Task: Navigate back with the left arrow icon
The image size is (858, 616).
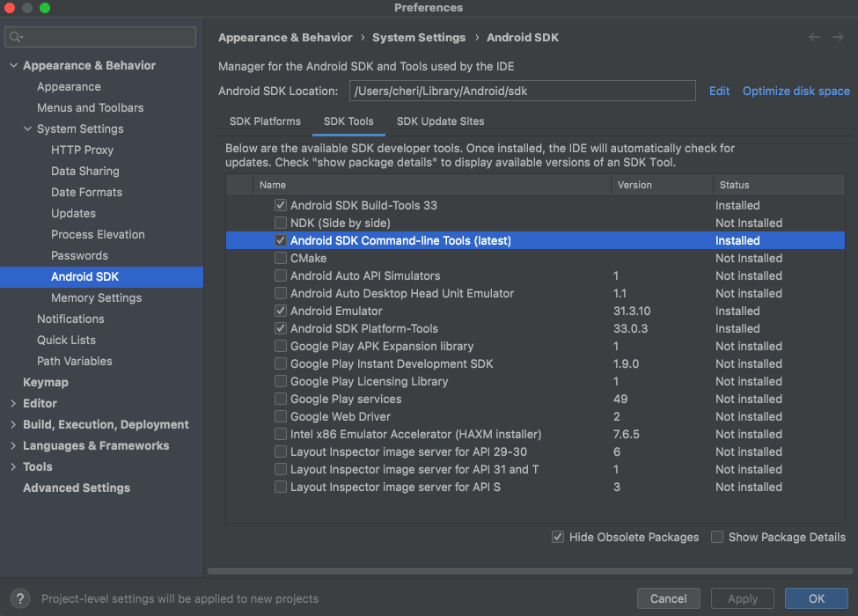Action: (x=814, y=37)
